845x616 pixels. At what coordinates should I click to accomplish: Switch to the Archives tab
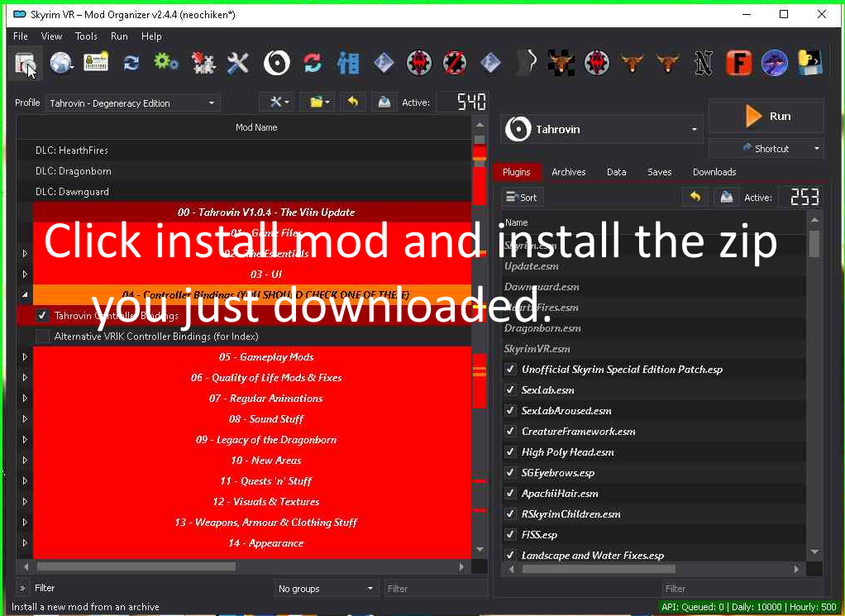[569, 172]
